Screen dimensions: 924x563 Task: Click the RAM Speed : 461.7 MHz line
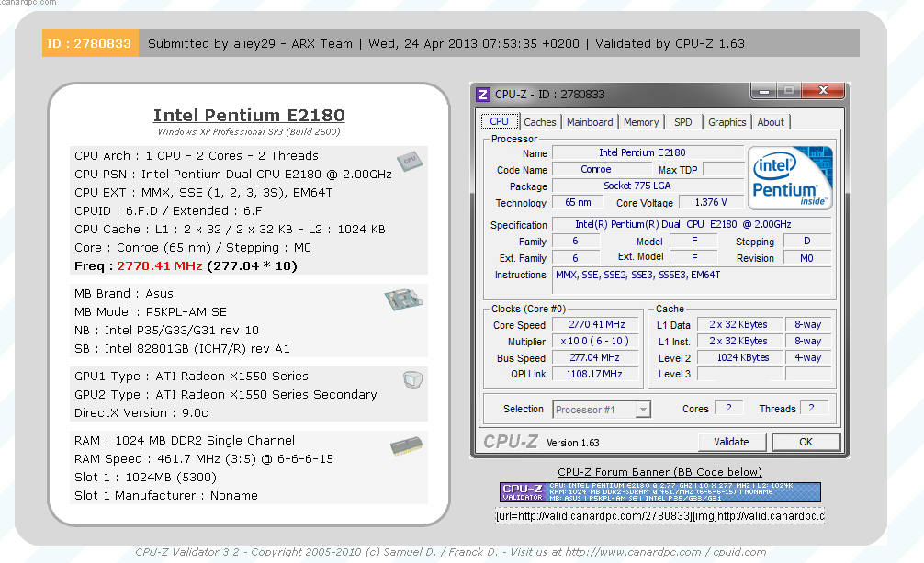(x=204, y=458)
